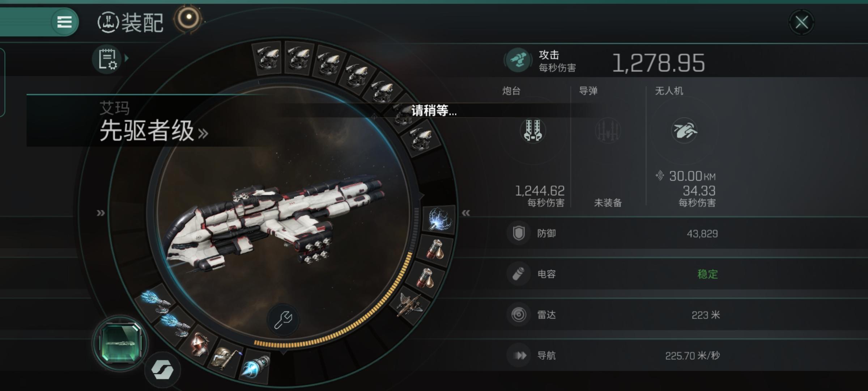Select the drone fighter slot icon
Screen dimensions: 868x391
[410, 304]
